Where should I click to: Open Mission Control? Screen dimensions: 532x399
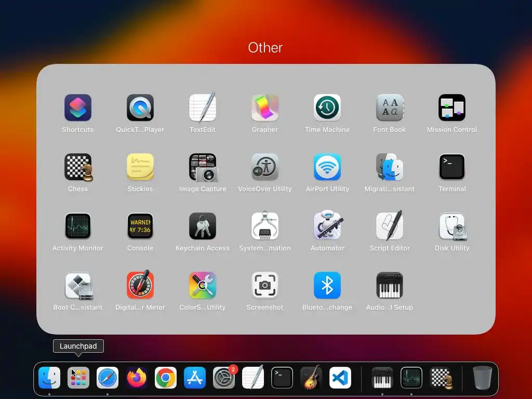point(452,108)
